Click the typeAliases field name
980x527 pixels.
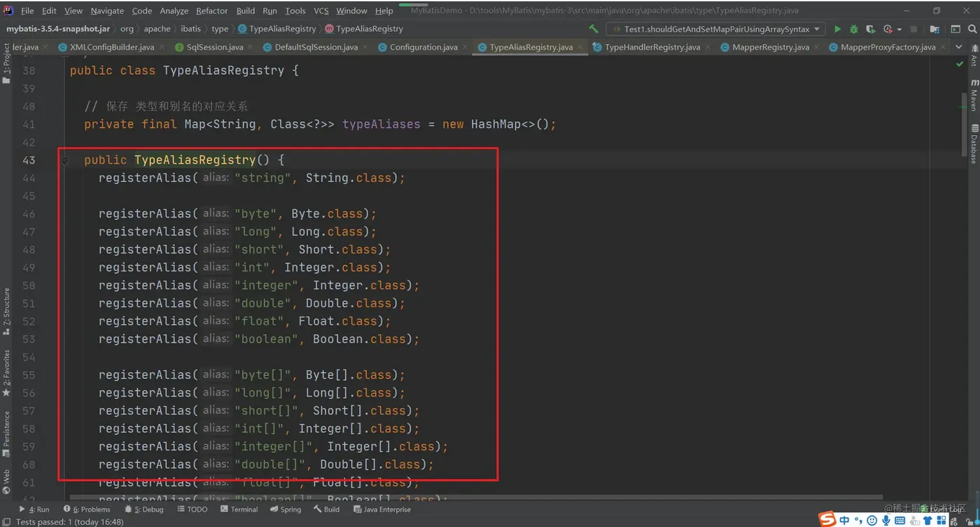381,124
